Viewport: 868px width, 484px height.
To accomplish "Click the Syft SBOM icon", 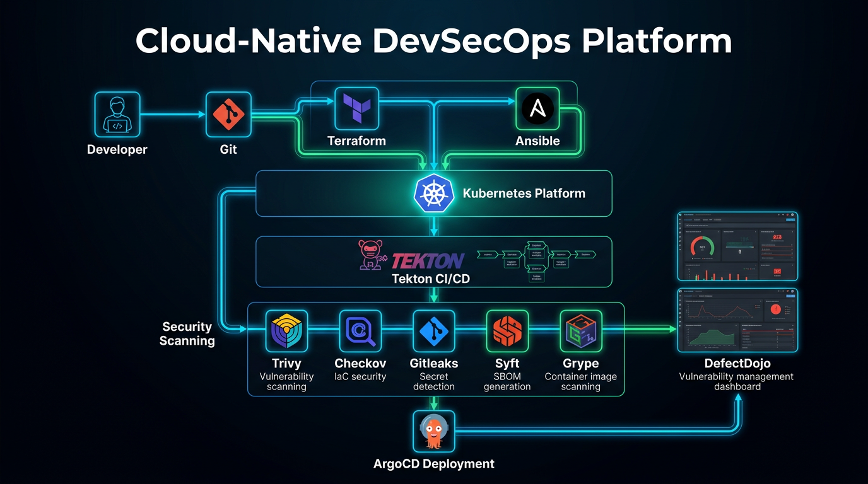I will [507, 331].
